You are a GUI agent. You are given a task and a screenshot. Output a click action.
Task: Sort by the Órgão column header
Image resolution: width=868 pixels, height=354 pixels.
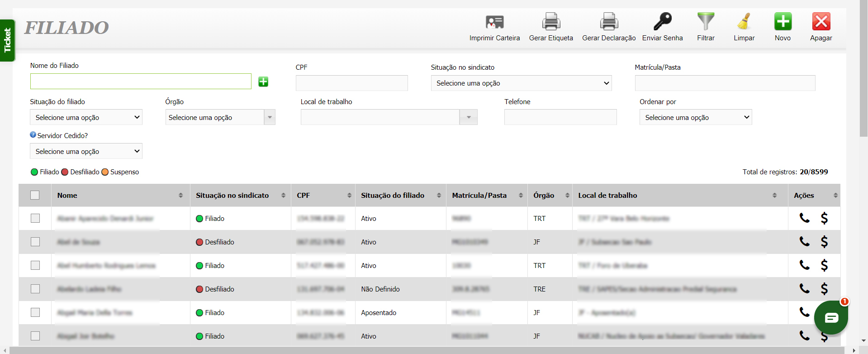pos(550,196)
